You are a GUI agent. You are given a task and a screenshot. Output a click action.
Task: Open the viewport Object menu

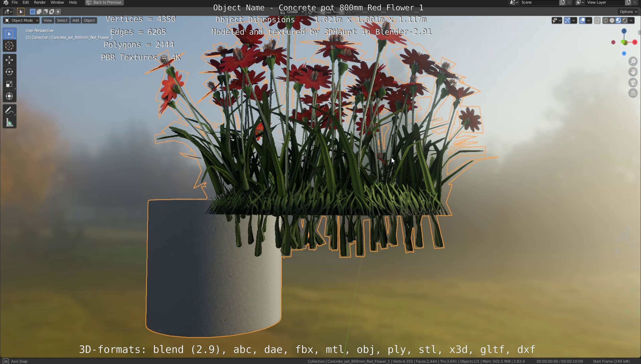pos(89,21)
